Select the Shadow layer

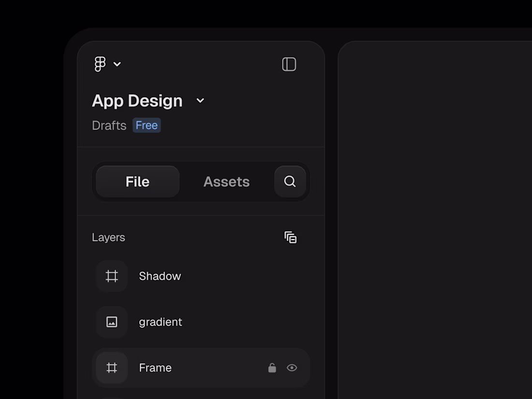(x=160, y=276)
